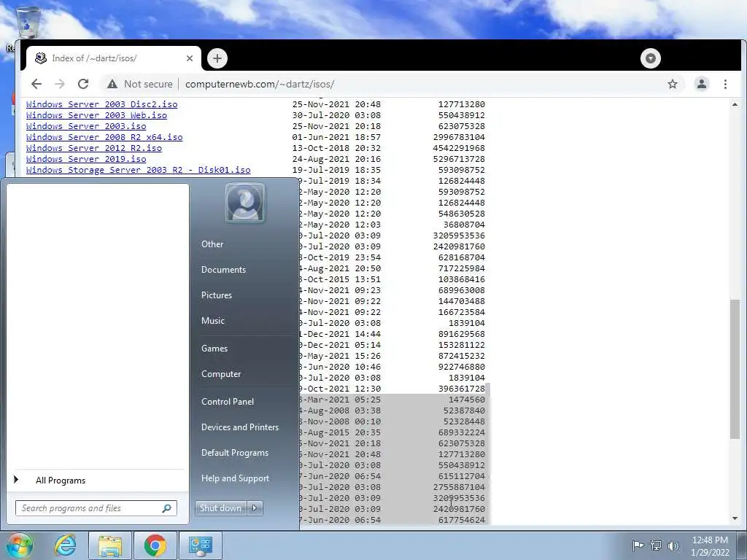Click the date 13-Oct-2018 20:32
The height and width of the screenshot is (560, 747).
(336, 148)
